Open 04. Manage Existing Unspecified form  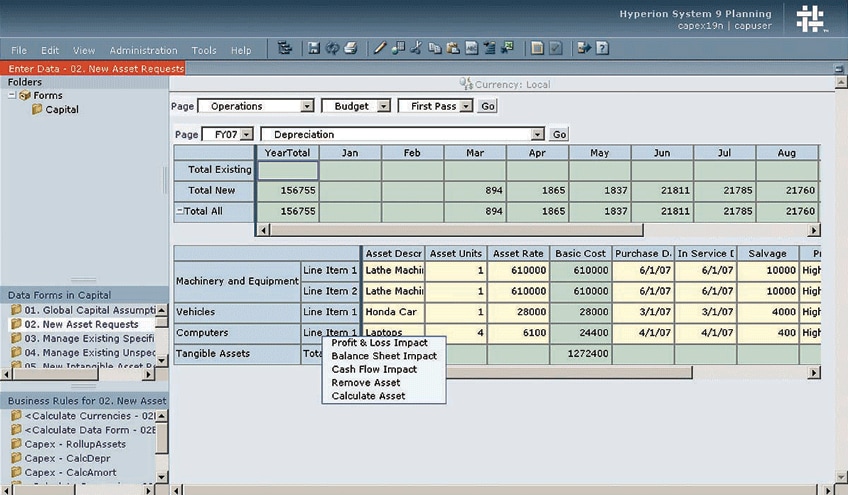[89, 352]
